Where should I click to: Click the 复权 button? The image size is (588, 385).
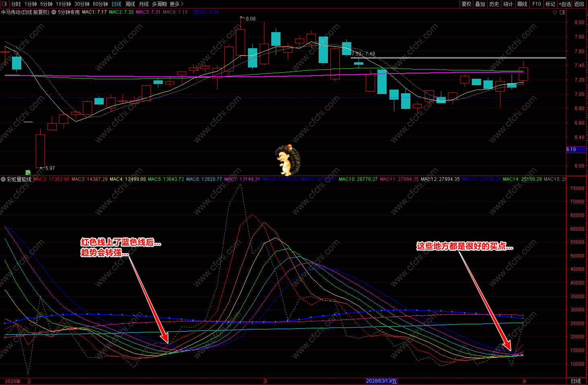pos(466,4)
